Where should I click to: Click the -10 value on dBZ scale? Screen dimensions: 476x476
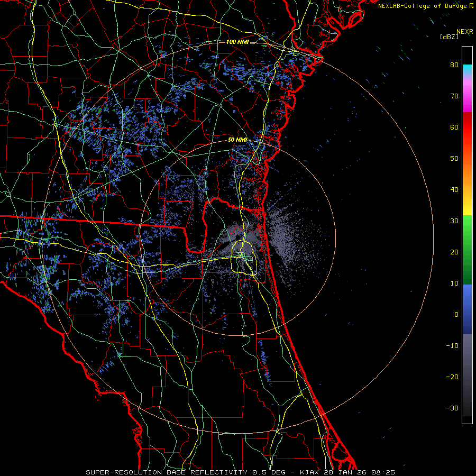(452, 346)
